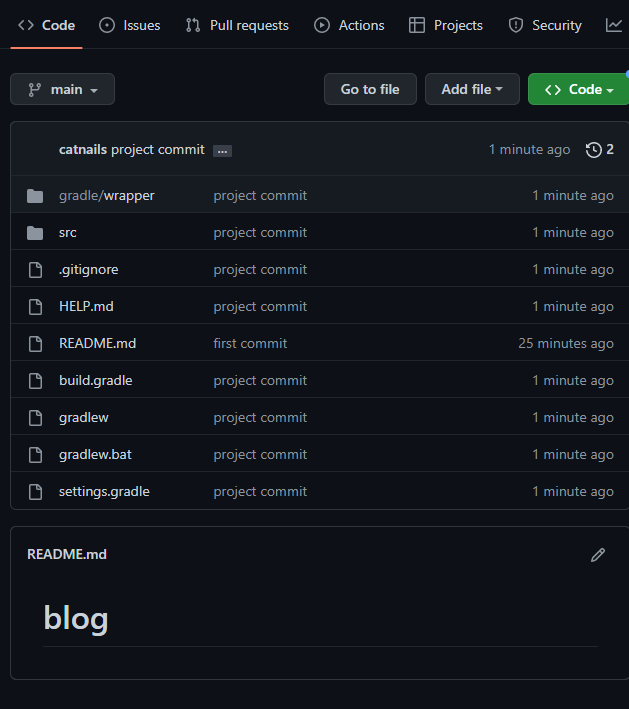Open the Projects tab
This screenshot has height=709, width=629.
click(445, 25)
